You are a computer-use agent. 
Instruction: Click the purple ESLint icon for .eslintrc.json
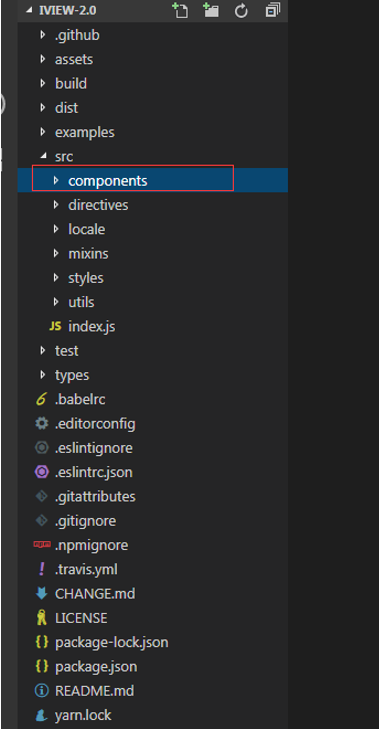tap(41, 472)
